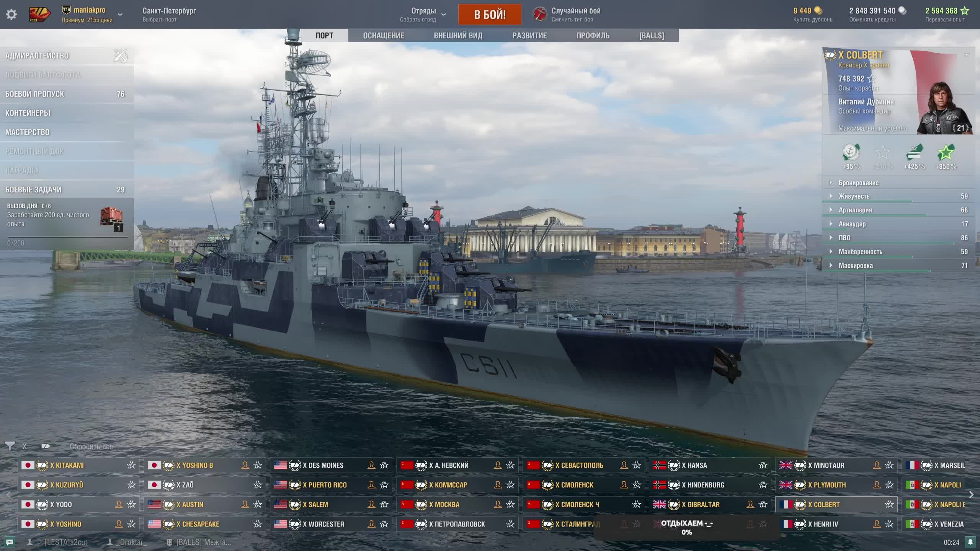This screenshot has width=980, height=551.
Task: Open the settings gear icon
Action: pos(11,15)
